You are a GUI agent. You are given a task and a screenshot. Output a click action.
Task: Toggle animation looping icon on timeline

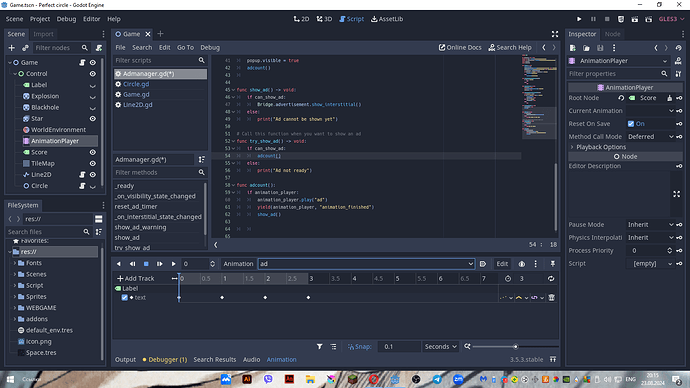tap(551, 278)
